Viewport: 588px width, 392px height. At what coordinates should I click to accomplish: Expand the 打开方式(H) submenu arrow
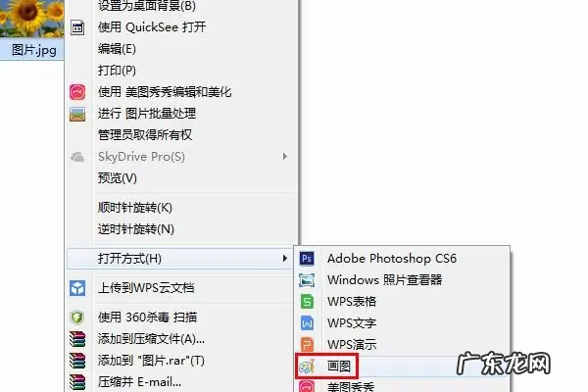tap(285, 258)
